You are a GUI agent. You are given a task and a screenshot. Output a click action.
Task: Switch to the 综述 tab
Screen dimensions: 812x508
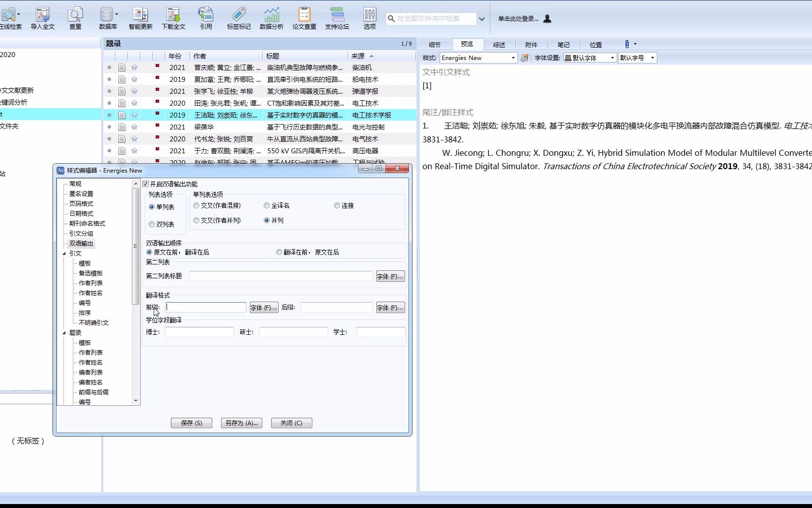pos(499,45)
